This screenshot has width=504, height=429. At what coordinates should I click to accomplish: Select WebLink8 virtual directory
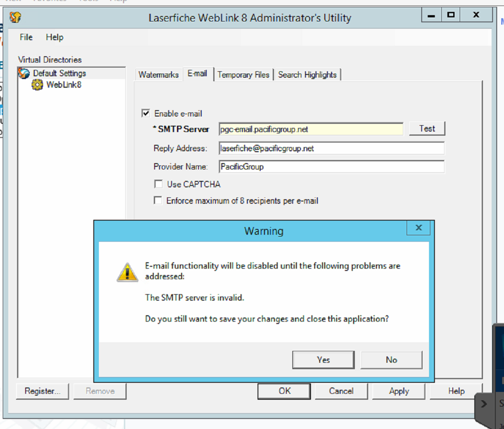[64, 85]
